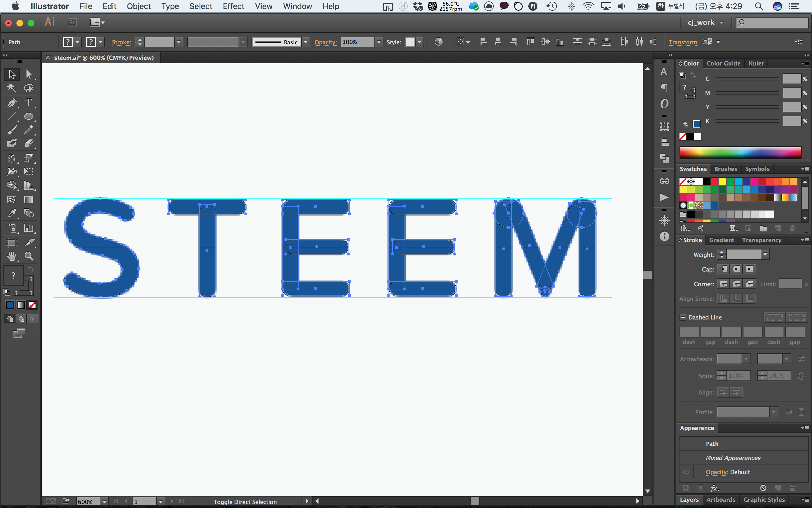
Task: Click Horizontal Align Left button
Action: point(483,42)
